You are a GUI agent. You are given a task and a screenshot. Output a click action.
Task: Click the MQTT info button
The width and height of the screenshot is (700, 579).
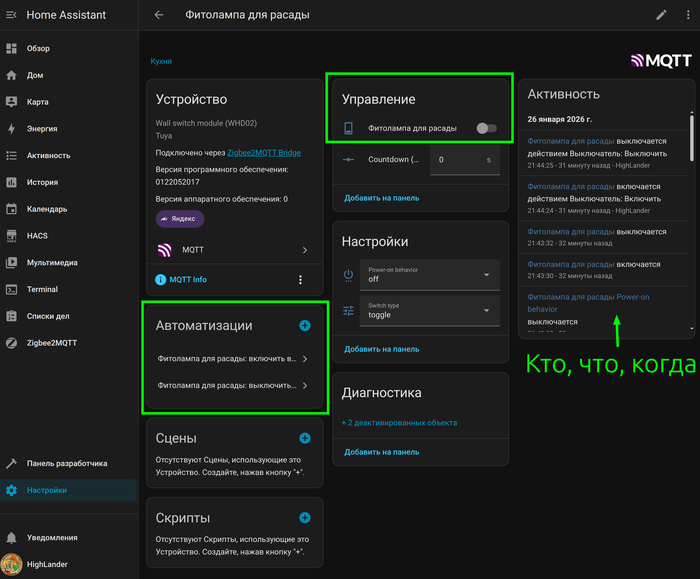pyautogui.click(x=181, y=280)
